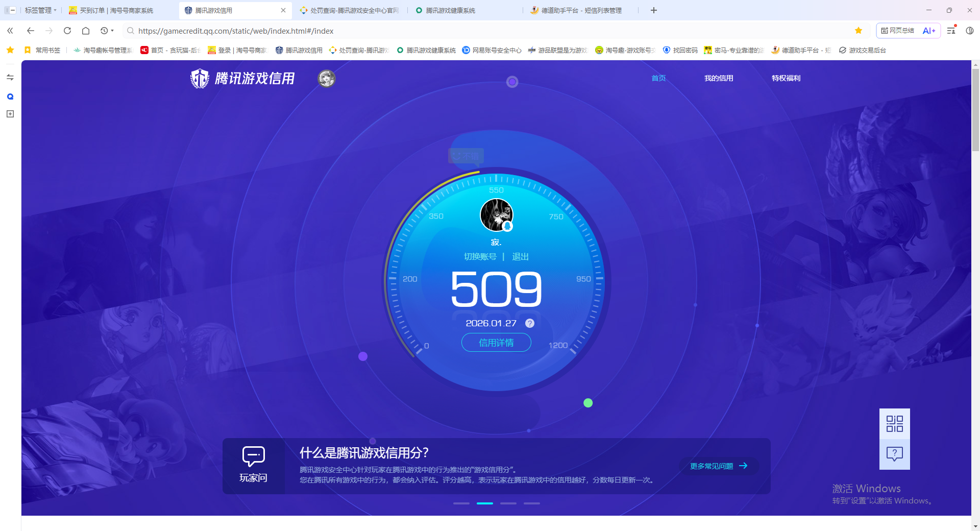Screen dimensions: 980x531
Task: Click the 腾讯游戏信用 shield logo
Action: coord(199,79)
